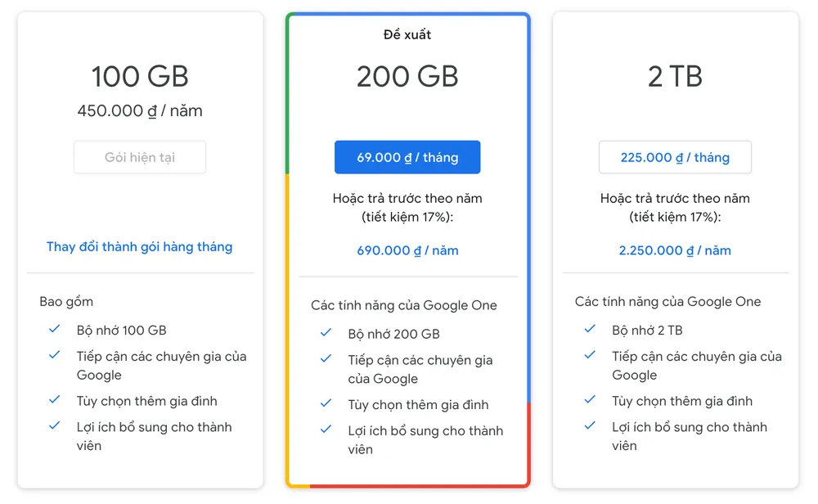Select the 200 GB monthly price button

point(407,157)
